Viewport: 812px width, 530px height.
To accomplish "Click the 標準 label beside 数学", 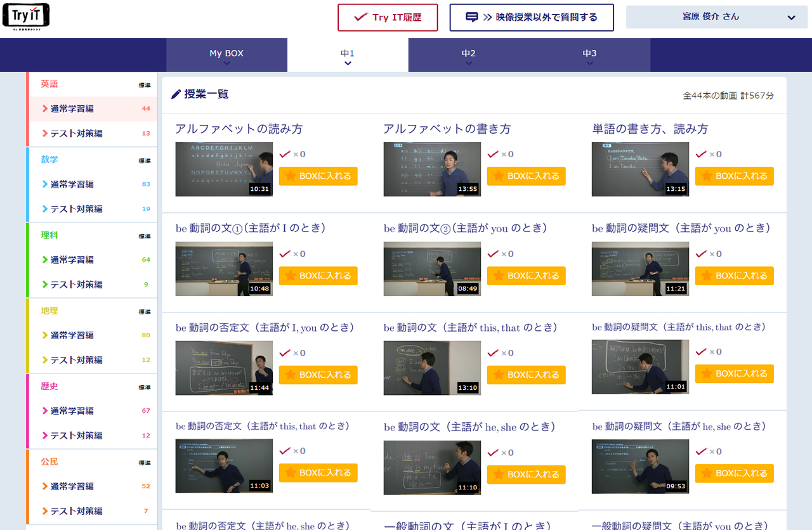I will click(x=145, y=160).
